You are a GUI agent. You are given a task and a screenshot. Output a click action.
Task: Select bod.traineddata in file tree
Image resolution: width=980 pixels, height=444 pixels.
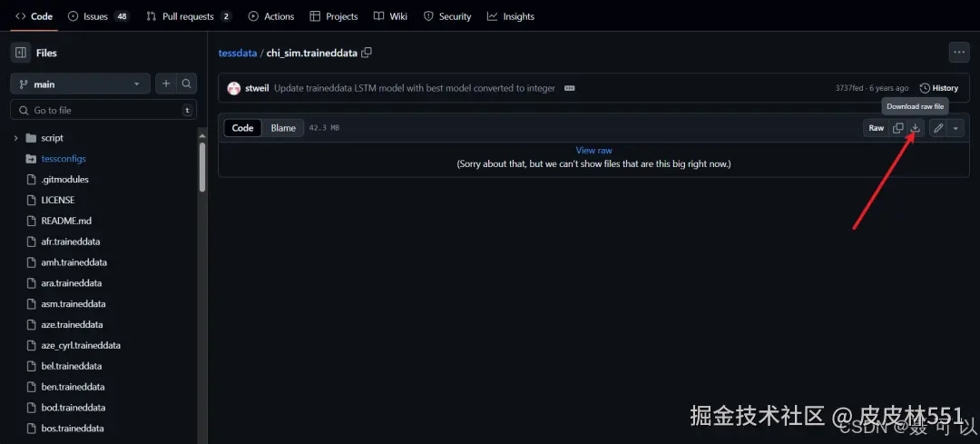73,407
